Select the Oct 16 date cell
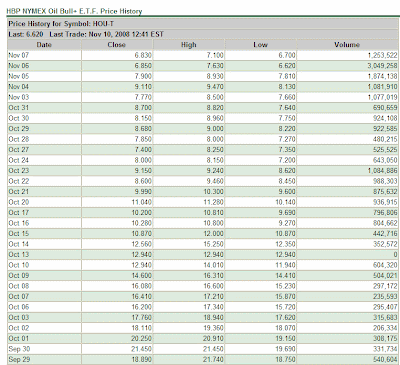Screen dimensions: 400x365 click(44, 223)
